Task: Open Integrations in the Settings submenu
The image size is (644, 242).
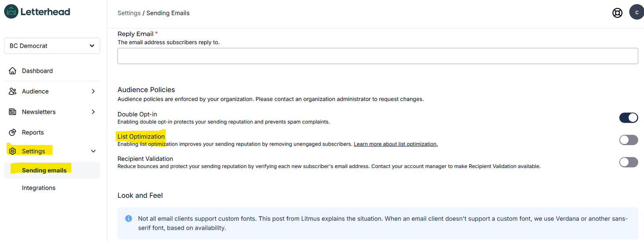Action: [39, 188]
